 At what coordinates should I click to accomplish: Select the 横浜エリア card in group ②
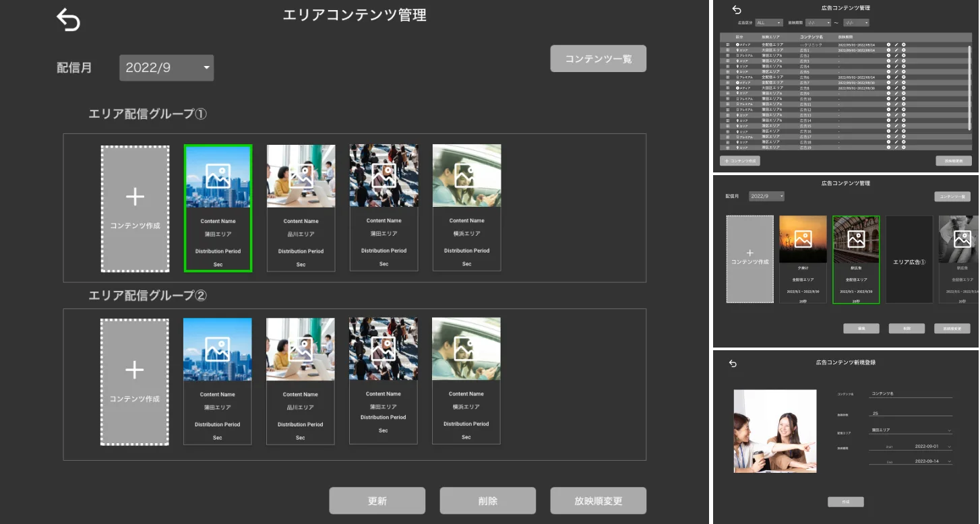pyautogui.click(x=466, y=381)
